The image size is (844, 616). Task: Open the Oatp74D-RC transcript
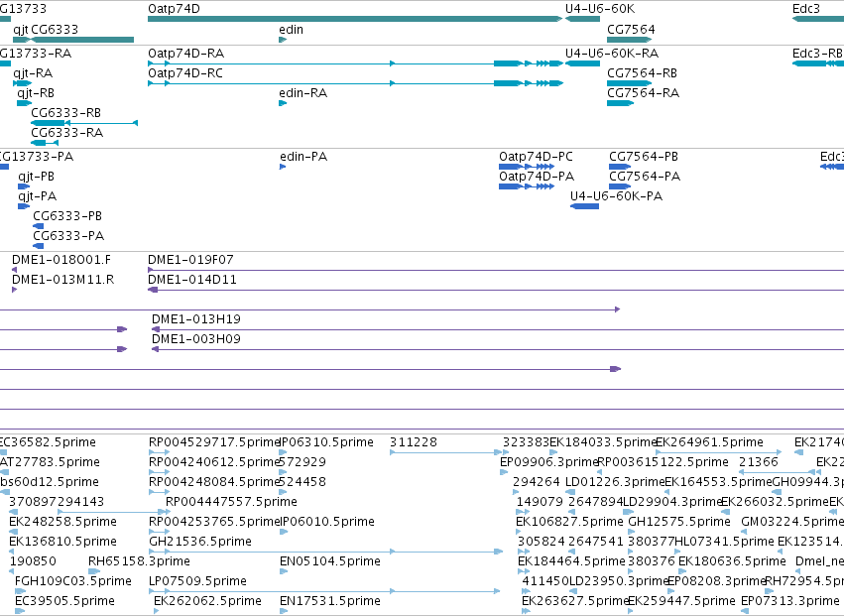pos(355,83)
